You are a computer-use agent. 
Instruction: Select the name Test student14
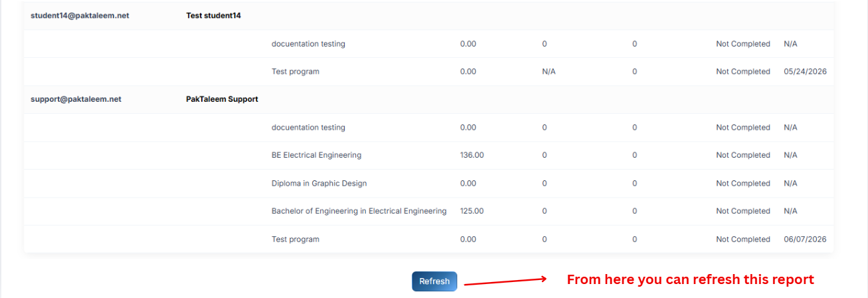pyautogui.click(x=213, y=16)
